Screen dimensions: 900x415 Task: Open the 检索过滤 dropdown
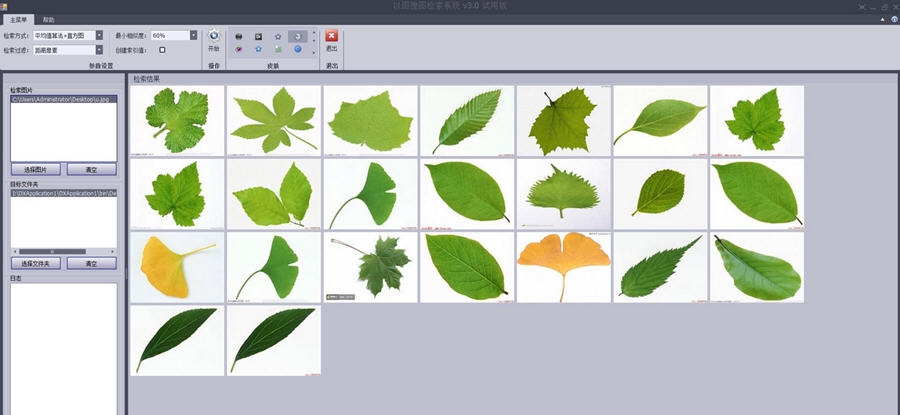(x=99, y=50)
